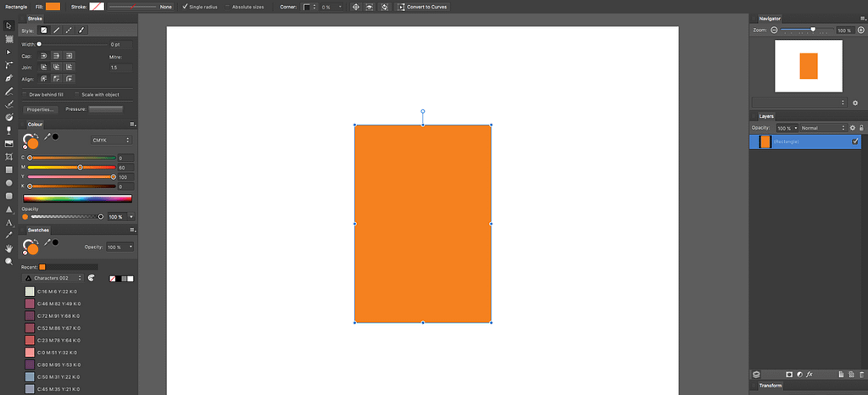The image size is (868, 395).
Task: Pick the C:0 M:51 Y:32 K:0 swatch
Action: (x=29, y=352)
